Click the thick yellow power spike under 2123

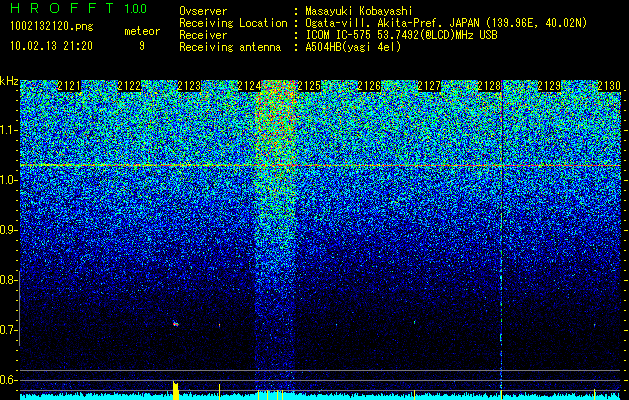point(176,390)
